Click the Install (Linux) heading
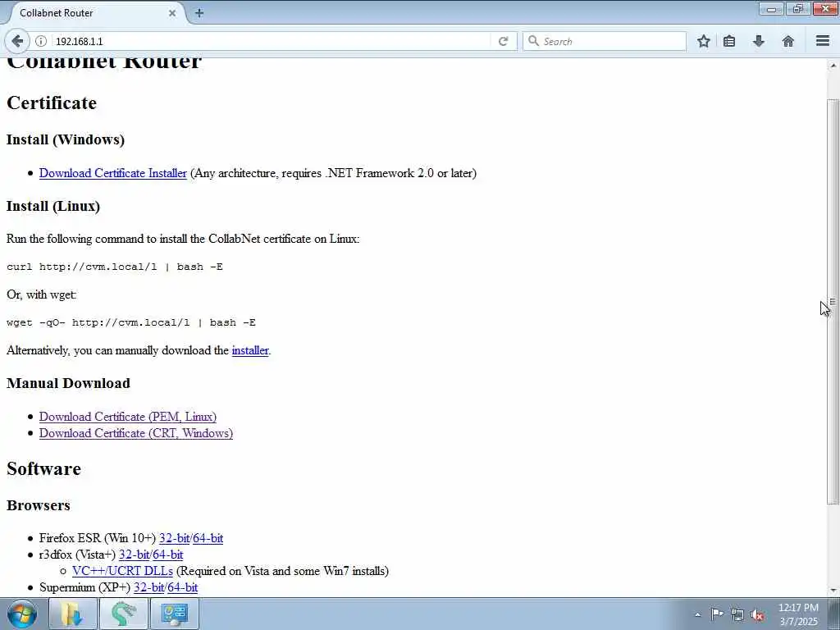Image resolution: width=840 pixels, height=630 pixels. click(53, 206)
